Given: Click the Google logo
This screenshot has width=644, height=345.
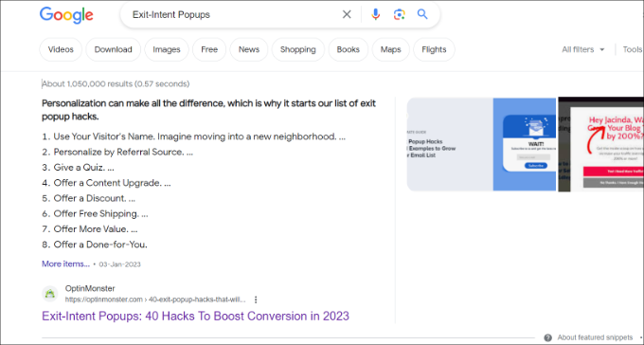Looking at the screenshot, I should (66, 15).
